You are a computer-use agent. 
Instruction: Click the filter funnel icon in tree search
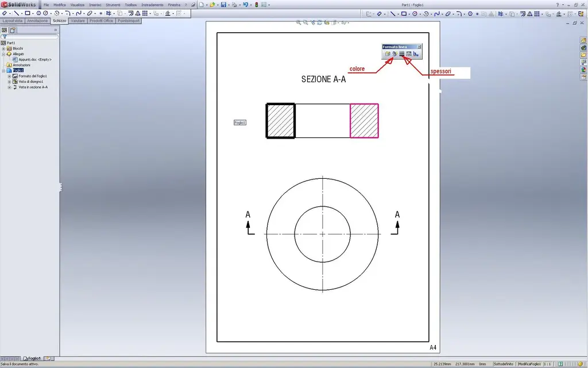(x=5, y=37)
